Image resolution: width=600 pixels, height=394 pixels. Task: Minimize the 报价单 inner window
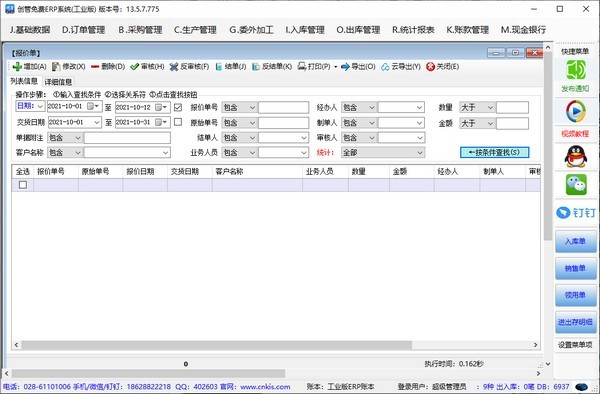[x=496, y=53]
